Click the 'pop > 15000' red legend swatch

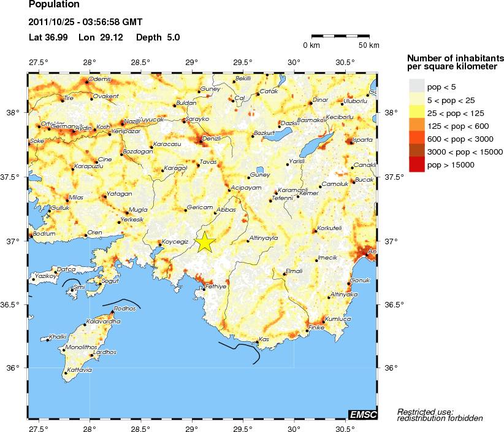tap(416, 165)
